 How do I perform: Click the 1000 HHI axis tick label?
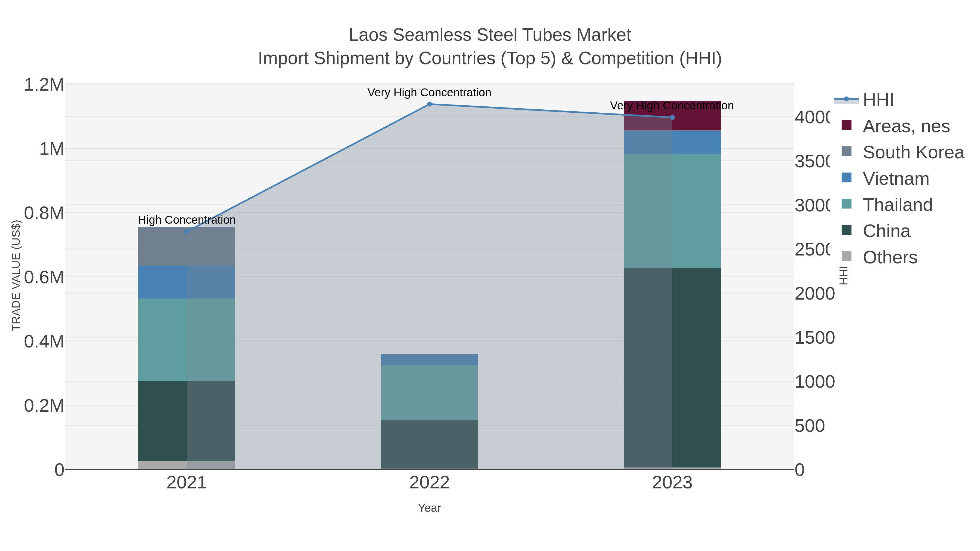coord(814,382)
